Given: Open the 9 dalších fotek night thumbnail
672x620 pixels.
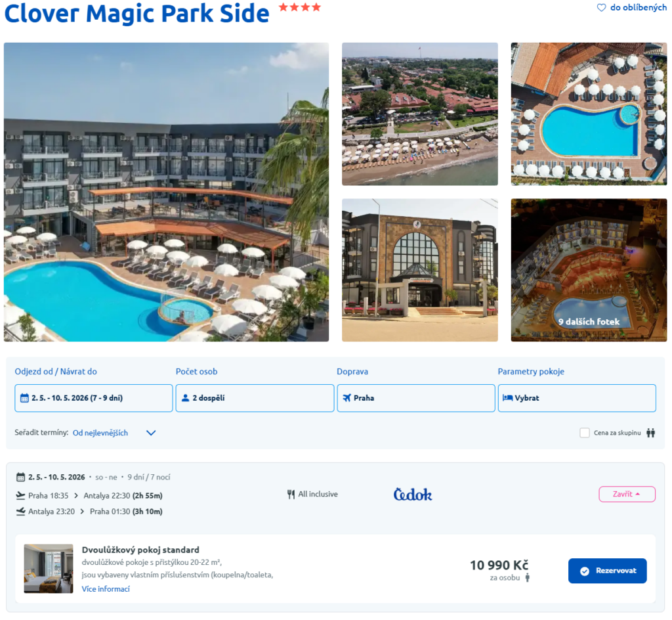Looking at the screenshot, I should [x=589, y=270].
